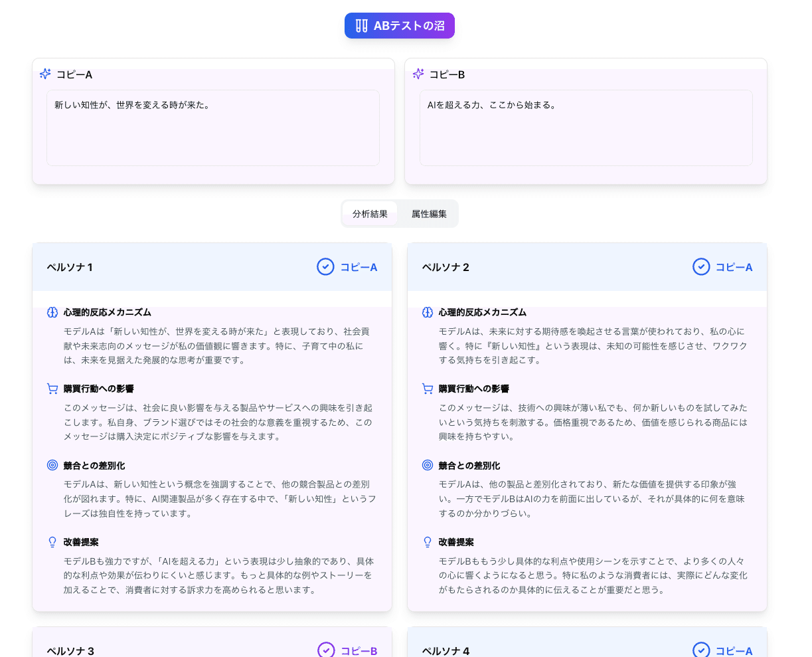
Task: Click the lightbulb icon in ペルソナ 2 card
Action: [428, 542]
